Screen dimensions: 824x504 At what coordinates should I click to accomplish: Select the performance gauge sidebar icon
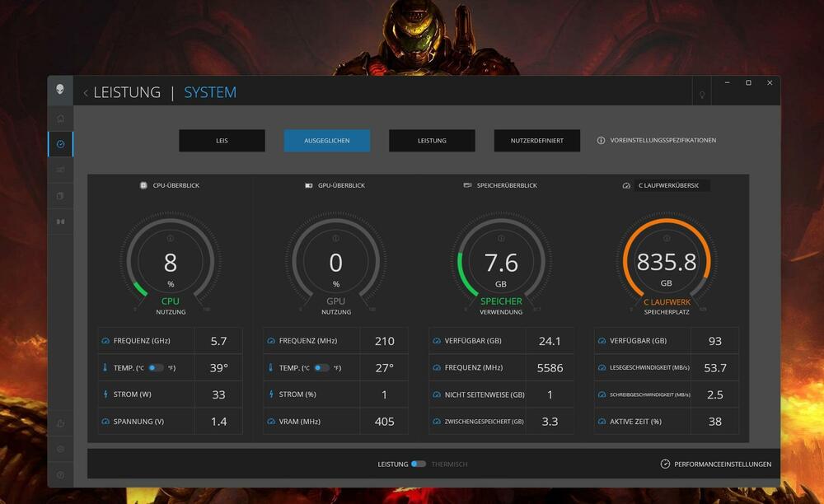[60, 144]
